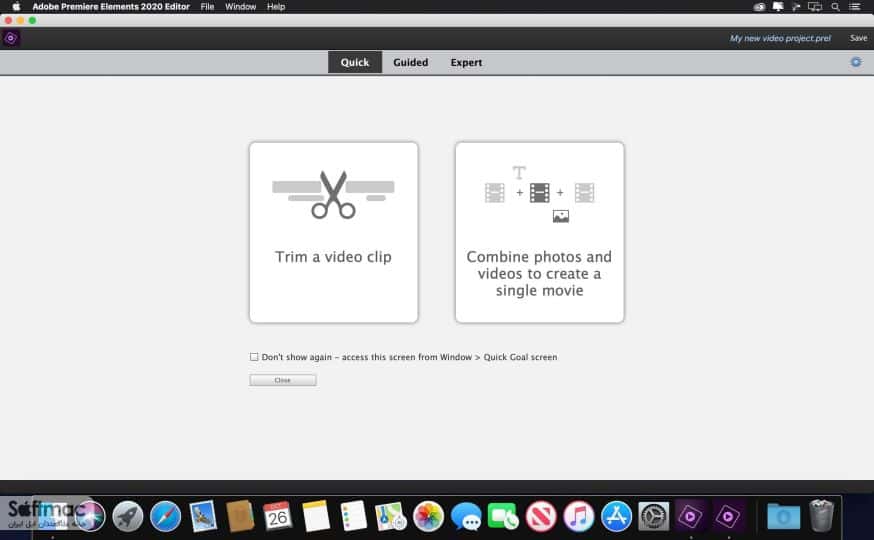Open the Trim a video clip card
Screen dimensions: 874x540
[x=333, y=232]
